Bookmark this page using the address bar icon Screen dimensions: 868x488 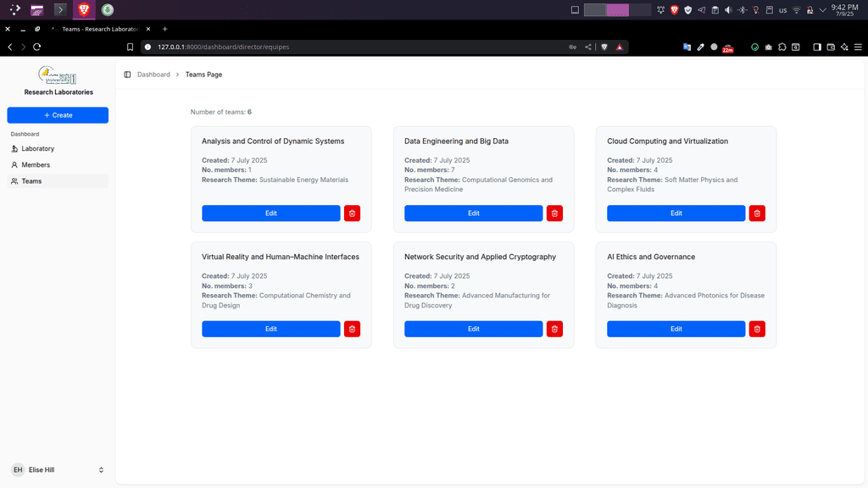[x=131, y=47]
